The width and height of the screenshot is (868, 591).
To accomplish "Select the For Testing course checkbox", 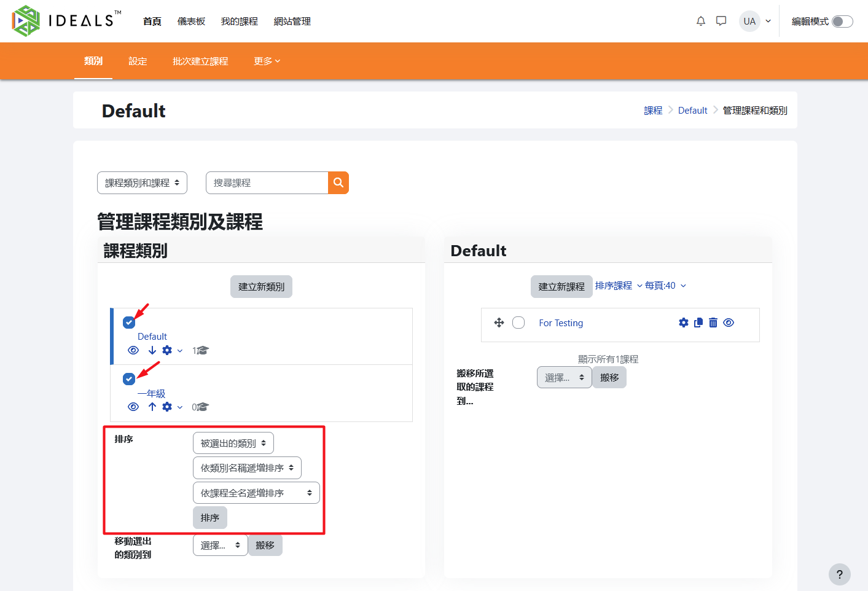I will pyautogui.click(x=518, y=323).
